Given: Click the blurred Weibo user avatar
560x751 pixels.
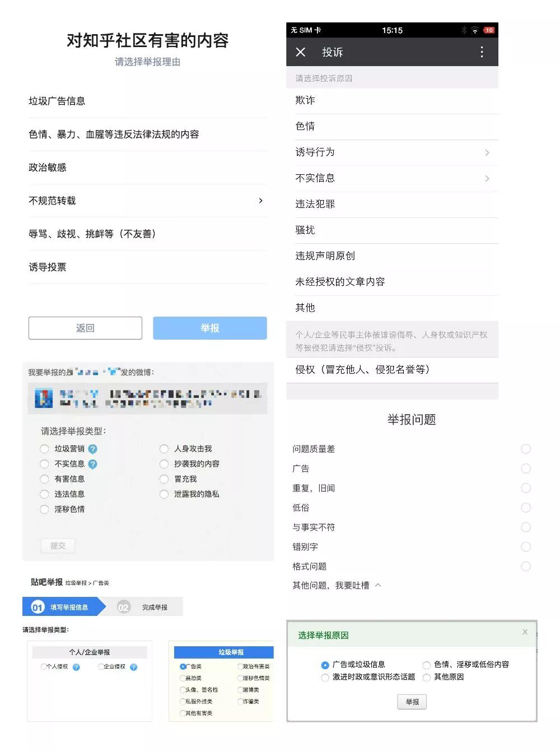Looking at the screenshot, I should point(44,398).
